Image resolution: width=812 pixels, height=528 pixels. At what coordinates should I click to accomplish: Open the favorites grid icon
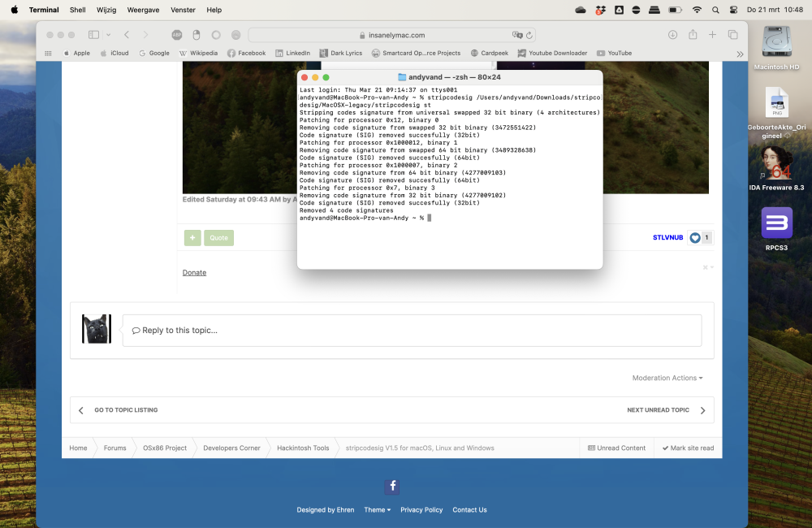(48, 54)
